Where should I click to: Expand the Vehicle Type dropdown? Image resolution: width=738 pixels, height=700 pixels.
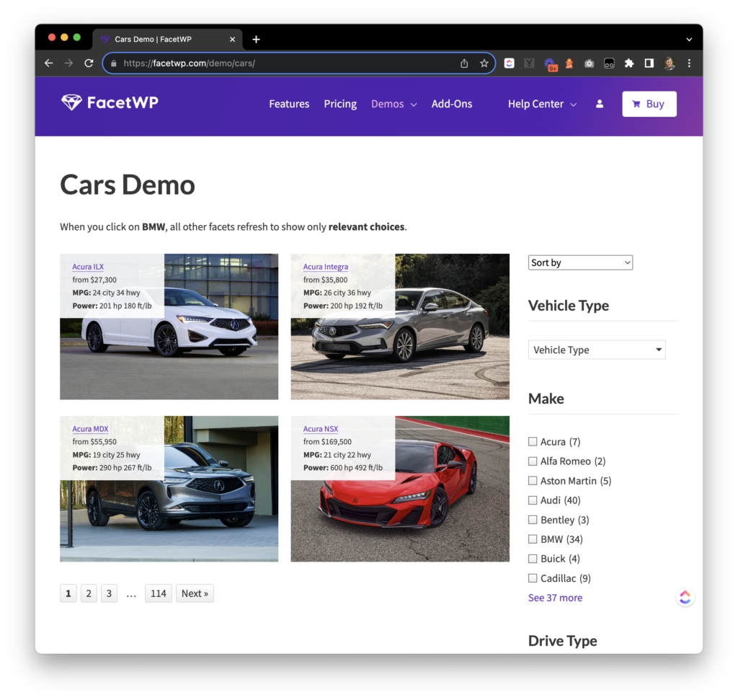(x=597, y=350)
